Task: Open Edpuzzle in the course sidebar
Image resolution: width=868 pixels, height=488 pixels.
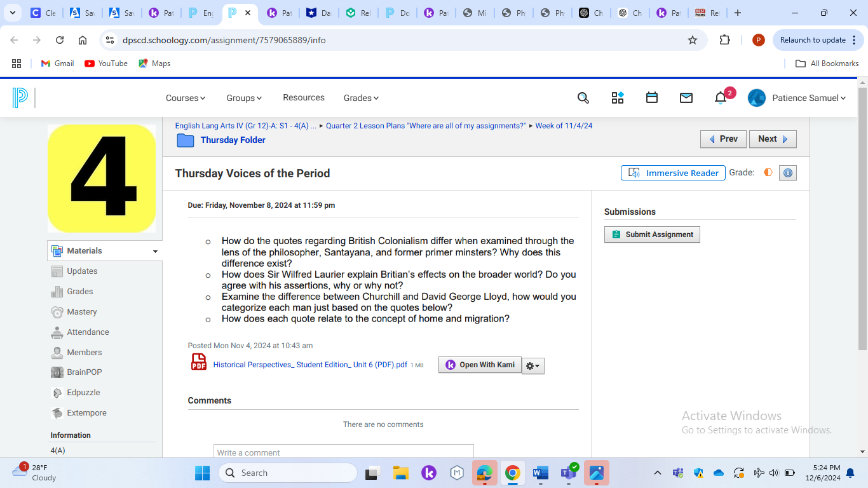Action: pyautogui.click(x=83, y=393)
